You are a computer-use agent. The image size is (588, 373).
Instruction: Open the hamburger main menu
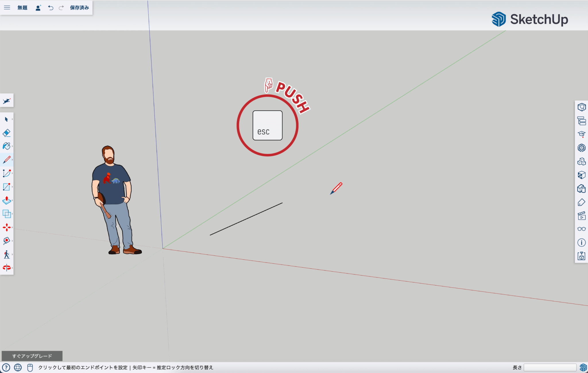[7, 8]
